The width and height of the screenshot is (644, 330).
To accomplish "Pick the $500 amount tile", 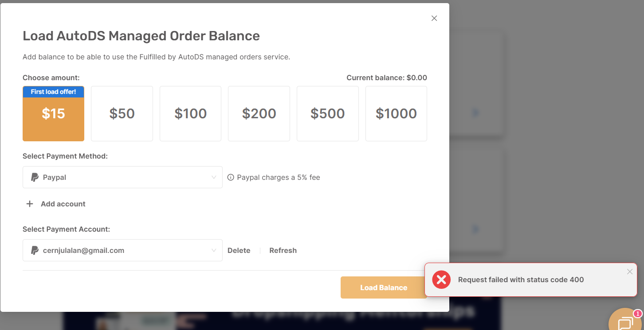I will click(x=328, y=114).
